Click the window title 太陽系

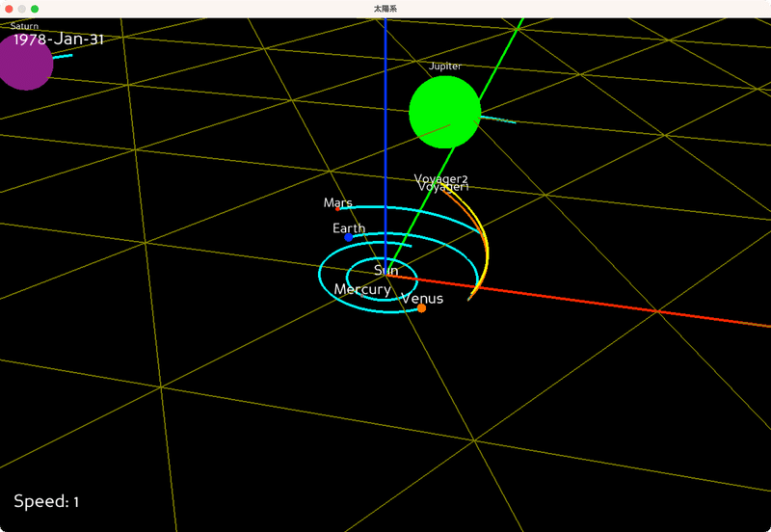pyautogui.click(x=385, y=9)
